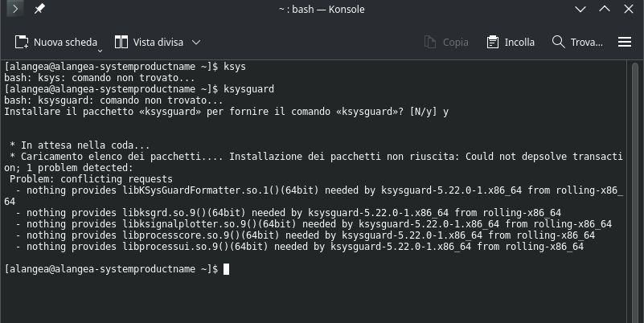Click the Nuova scheda new tab icon
The width and height of the screenshot is (644, 323).
(x=22, y=42)
